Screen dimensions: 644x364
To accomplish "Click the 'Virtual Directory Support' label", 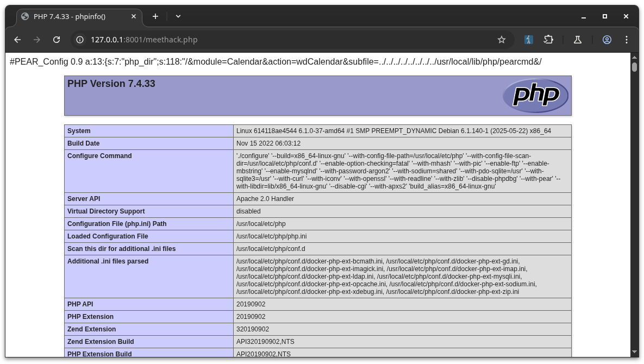I will [106, 211].
